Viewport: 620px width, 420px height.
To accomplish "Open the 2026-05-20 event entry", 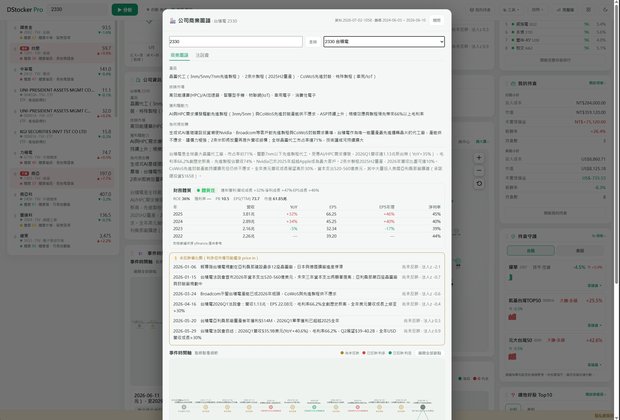I will (307, 321).
